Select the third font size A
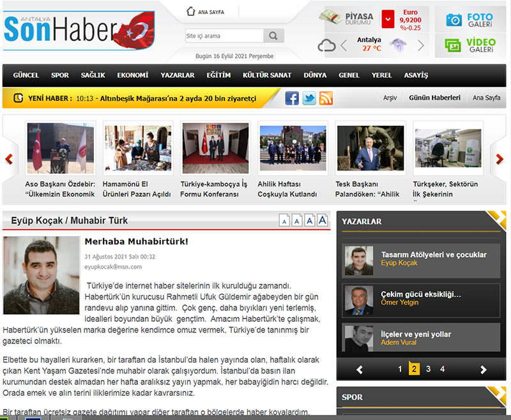The width and height of the screenshot is (511, 420). coord(310,220)
